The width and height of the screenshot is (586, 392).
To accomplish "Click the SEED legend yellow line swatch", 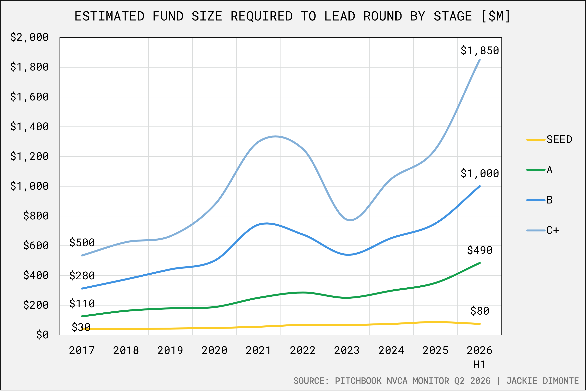I will coord(536,139).
